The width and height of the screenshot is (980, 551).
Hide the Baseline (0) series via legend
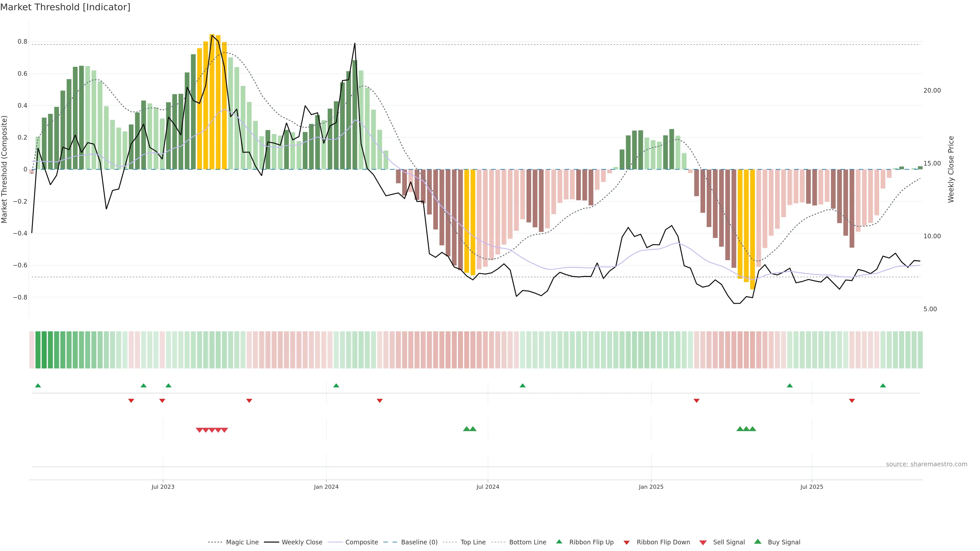coord(419,542)
